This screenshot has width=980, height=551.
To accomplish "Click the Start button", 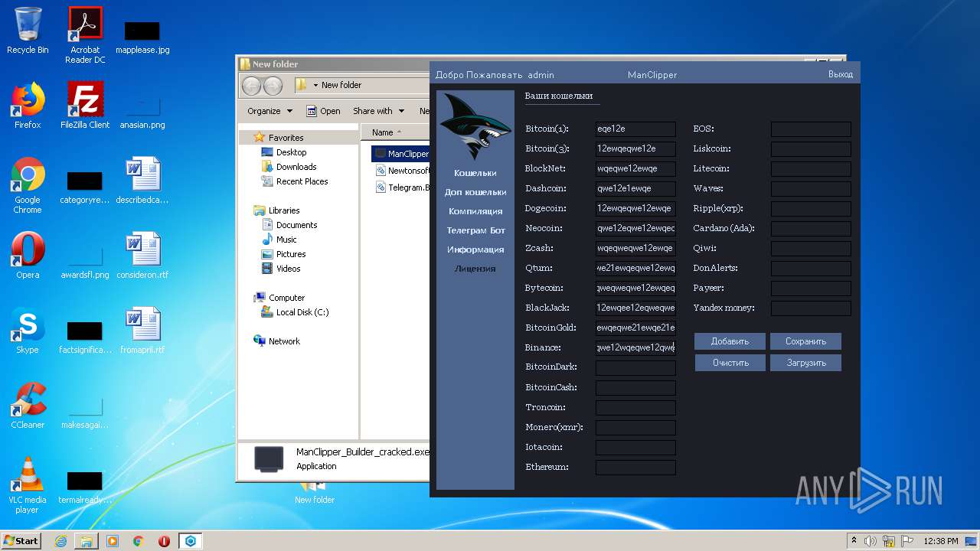I will (21, 540).
